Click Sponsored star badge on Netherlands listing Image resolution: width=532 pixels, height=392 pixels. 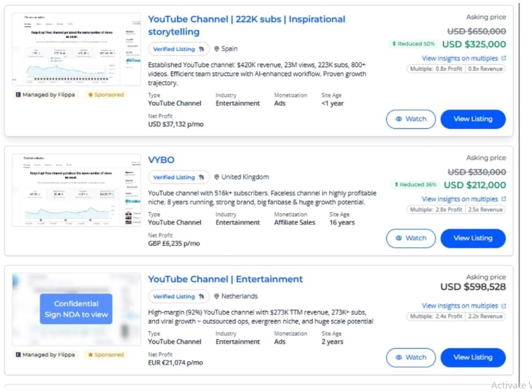[x=106, y=354]
